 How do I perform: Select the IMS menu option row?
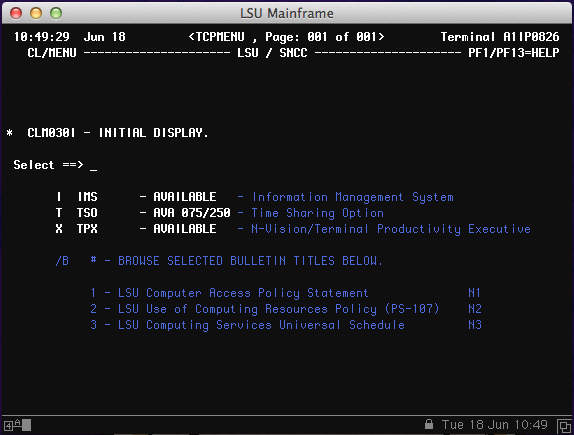[255, 197]
